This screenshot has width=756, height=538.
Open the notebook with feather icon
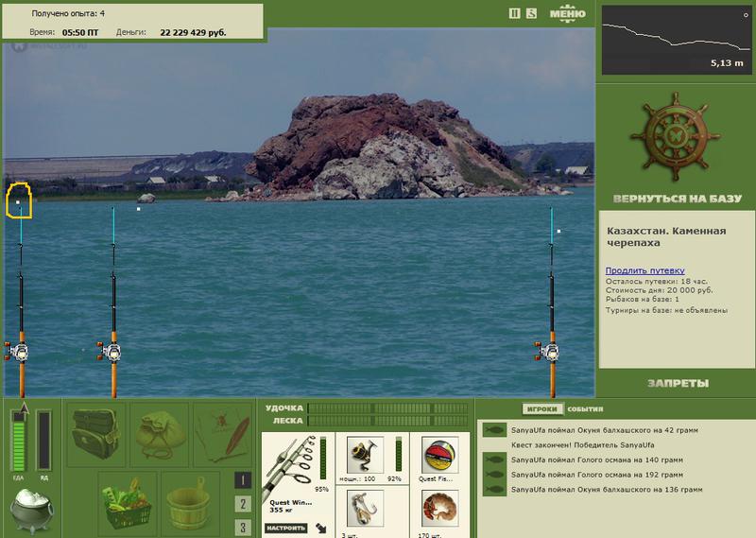coord(223,434)
